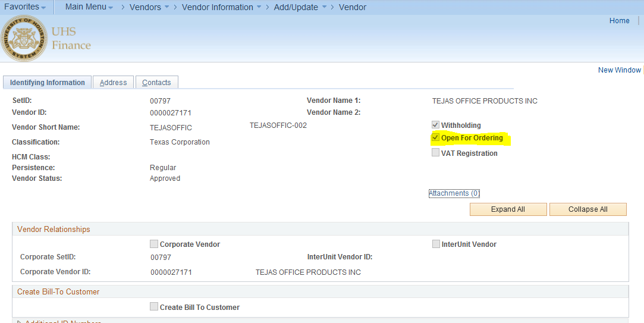The image size is (644, 323).
Task: Open the Attachments (0) link
Action: click(x=454, y=193)
